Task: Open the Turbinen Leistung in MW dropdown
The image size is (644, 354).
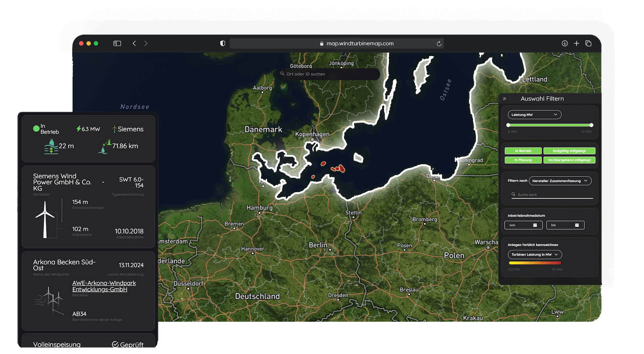Action: [534, 254]
